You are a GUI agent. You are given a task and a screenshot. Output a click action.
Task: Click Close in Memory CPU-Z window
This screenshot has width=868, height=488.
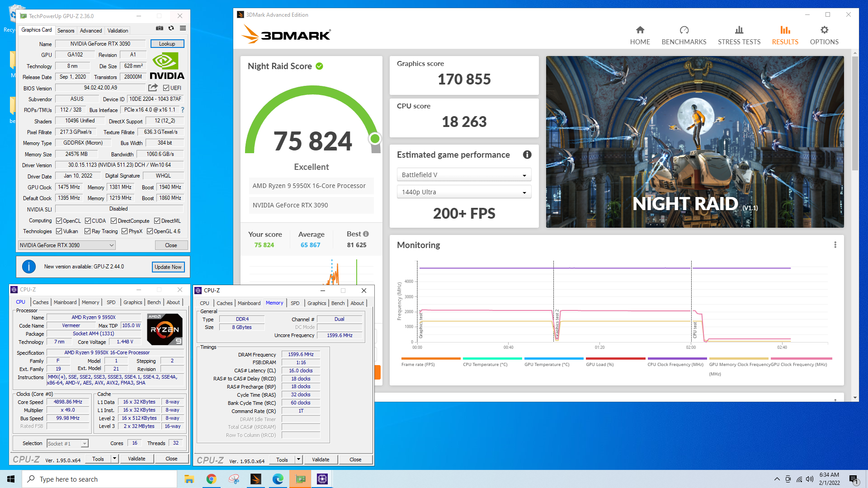(355, 460)
